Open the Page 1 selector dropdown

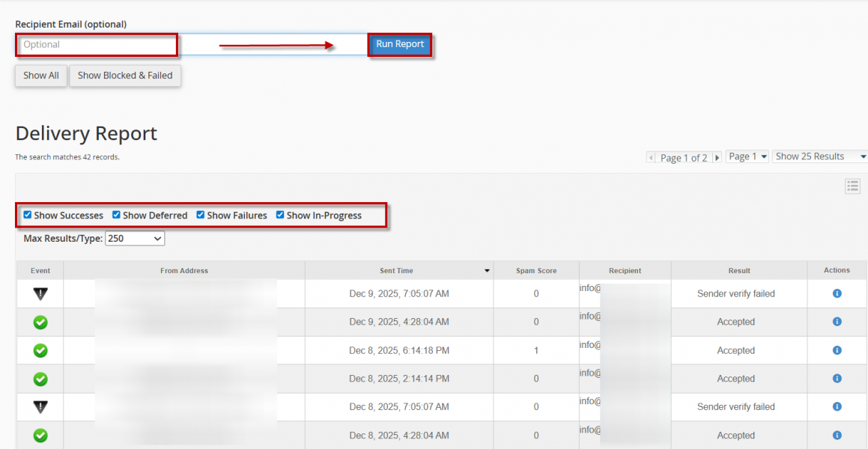(x=747, y=156)
